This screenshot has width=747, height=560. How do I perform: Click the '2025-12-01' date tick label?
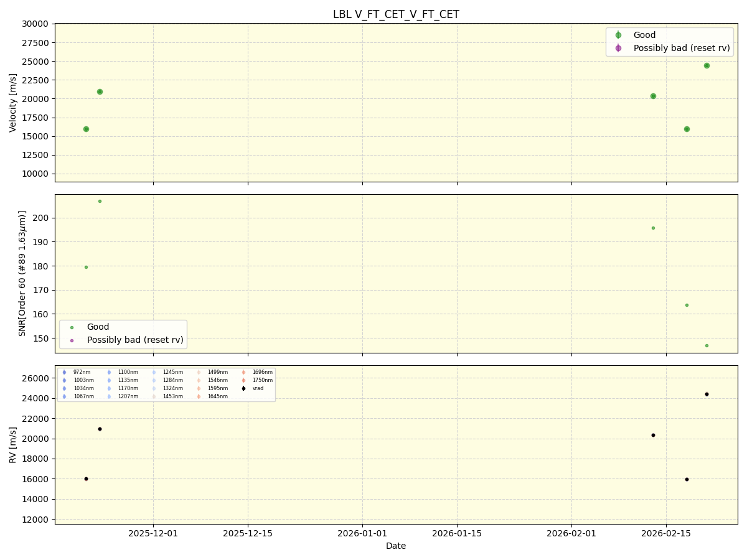coord(154,533)
